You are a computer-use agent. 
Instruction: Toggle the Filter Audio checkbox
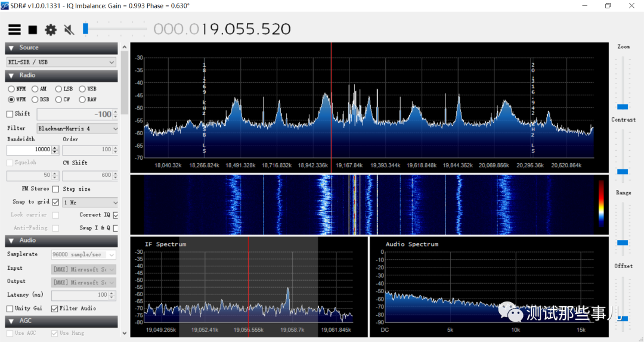(x=54, y=308)
